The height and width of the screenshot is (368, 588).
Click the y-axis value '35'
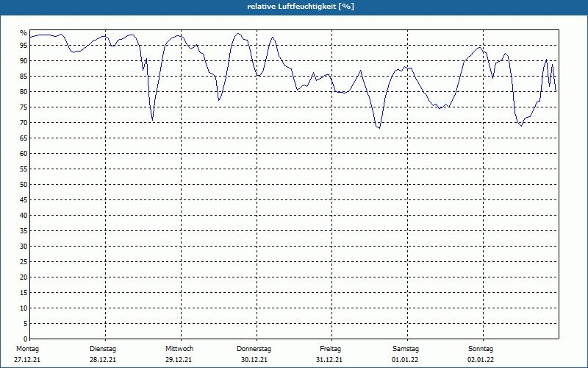pyautogui.click(x=24, y=231)
